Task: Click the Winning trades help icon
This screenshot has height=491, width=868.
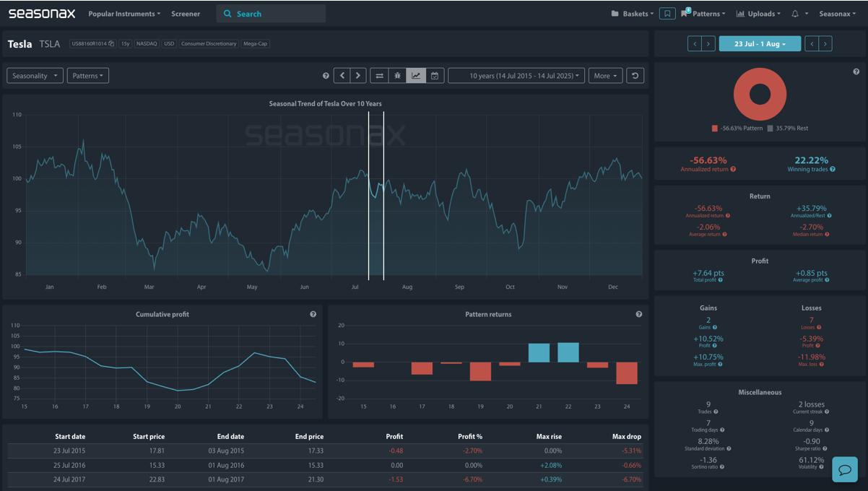Action: point(833,169)
